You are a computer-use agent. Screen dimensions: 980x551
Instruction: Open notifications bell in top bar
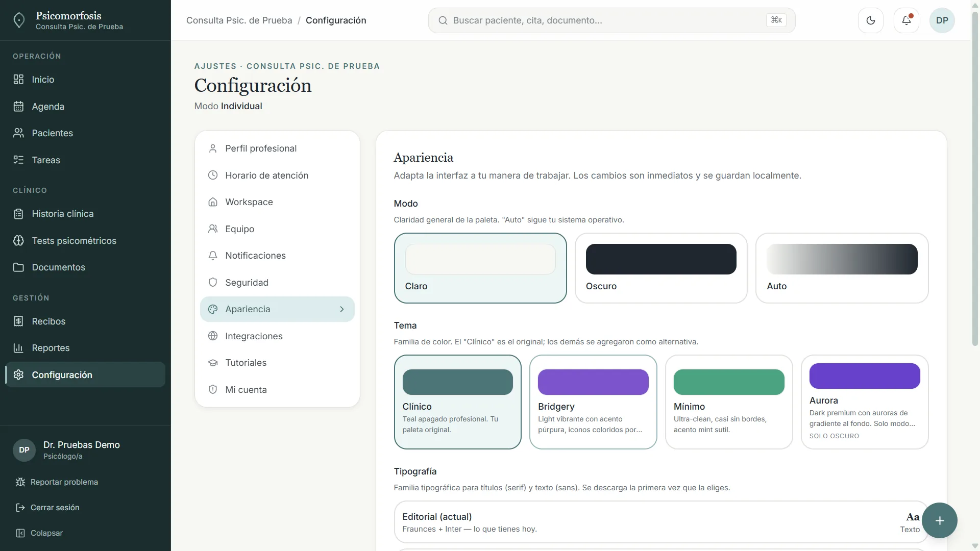pos(906,20)
